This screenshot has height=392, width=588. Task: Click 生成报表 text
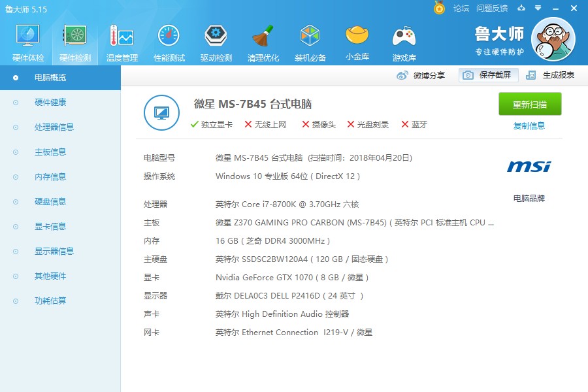coord(559,75)
